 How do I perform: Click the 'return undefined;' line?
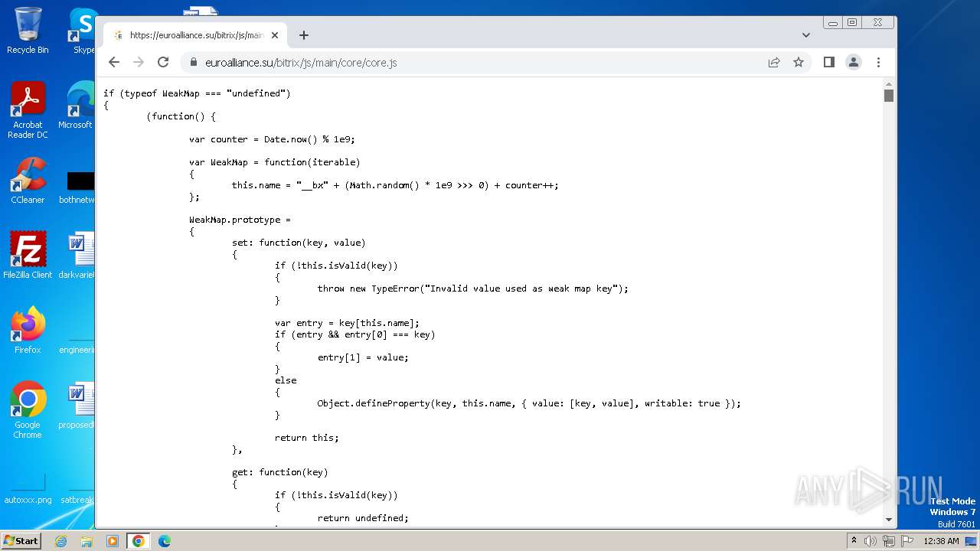[x=363, y=518]
